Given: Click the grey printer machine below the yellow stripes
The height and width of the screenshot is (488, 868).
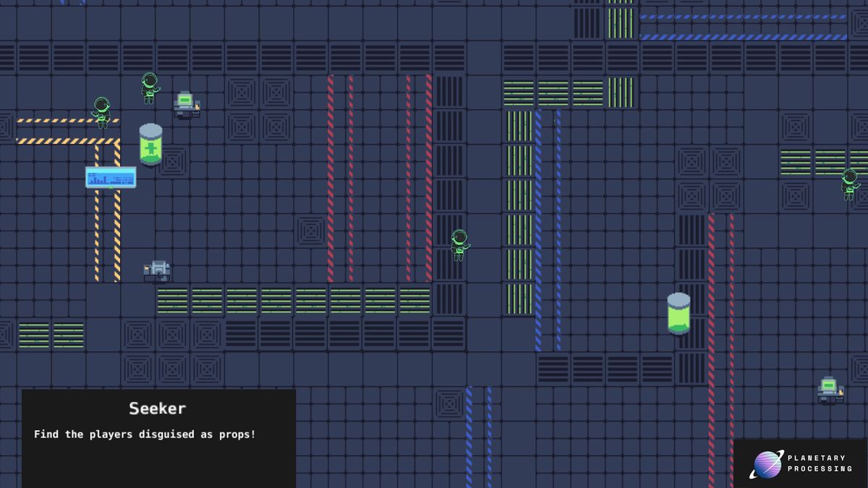Looking at the screenshot, I should [159, 267].
